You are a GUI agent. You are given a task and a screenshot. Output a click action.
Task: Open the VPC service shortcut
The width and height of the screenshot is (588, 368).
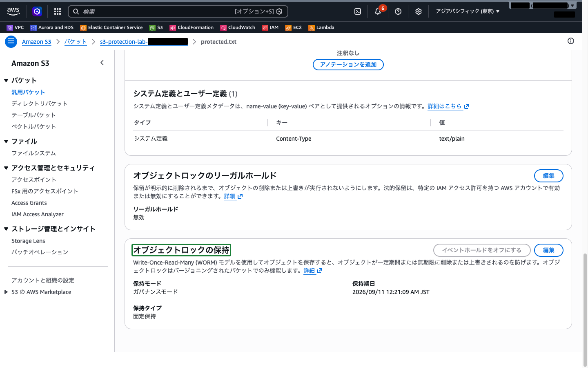tap(16, 27)
